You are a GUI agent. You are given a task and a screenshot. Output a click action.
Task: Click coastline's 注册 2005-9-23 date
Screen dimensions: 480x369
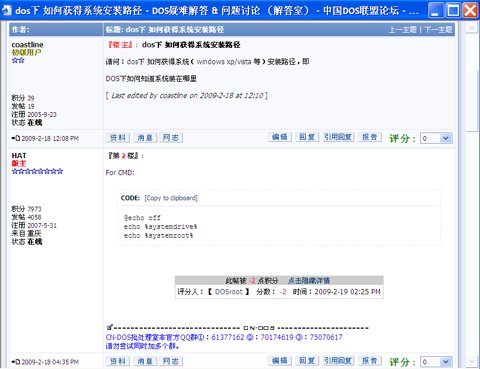point(42,114)
